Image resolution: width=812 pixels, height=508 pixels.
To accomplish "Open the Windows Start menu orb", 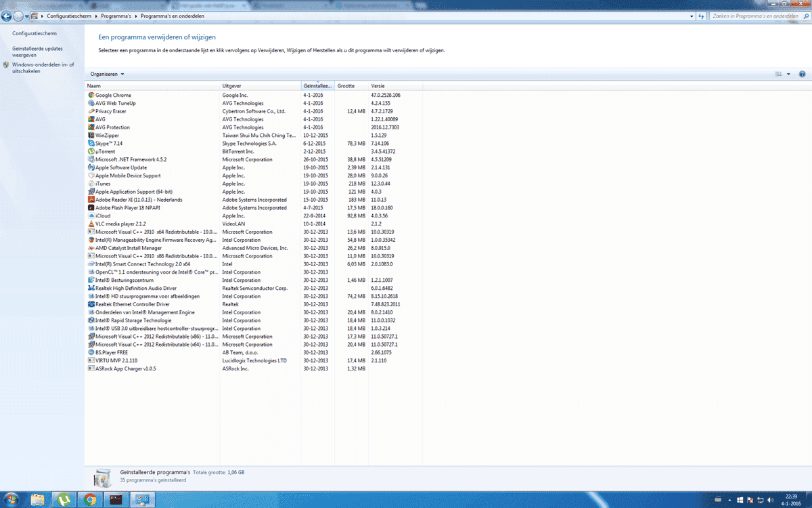I will [x=13, y=500].
